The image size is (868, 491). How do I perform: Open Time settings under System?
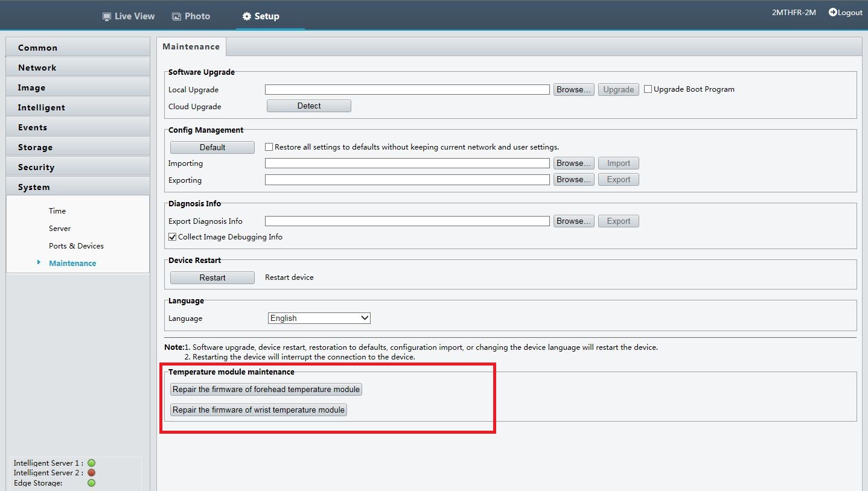pos(57,211)
